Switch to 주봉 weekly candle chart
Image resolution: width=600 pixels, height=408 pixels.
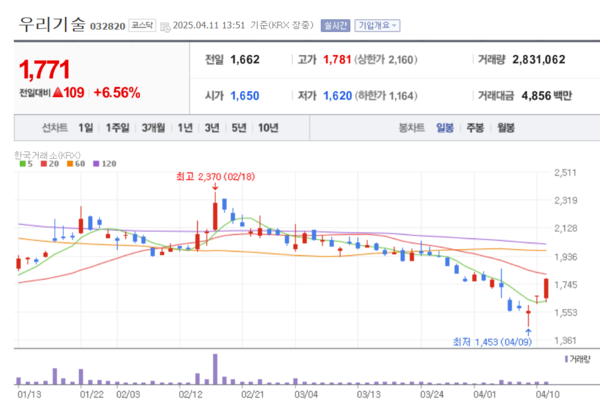click(x=475, y=128)
